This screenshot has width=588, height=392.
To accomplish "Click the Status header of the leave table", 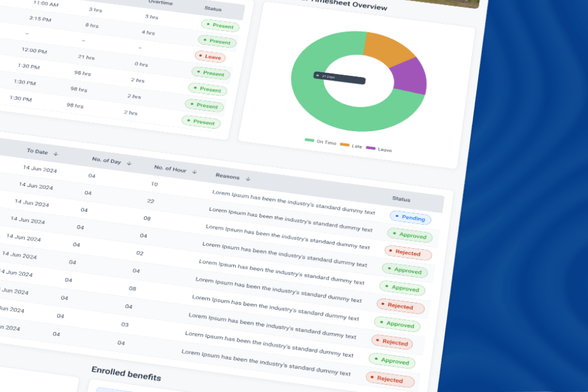I will pyautogui.click(x=401, y=199).
